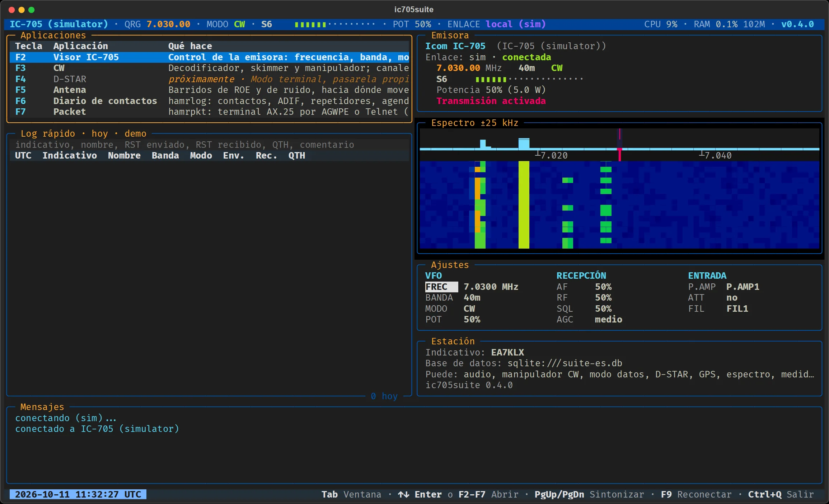Click the UTC column header in log
The image size is (829, 504).
point(23,155)
